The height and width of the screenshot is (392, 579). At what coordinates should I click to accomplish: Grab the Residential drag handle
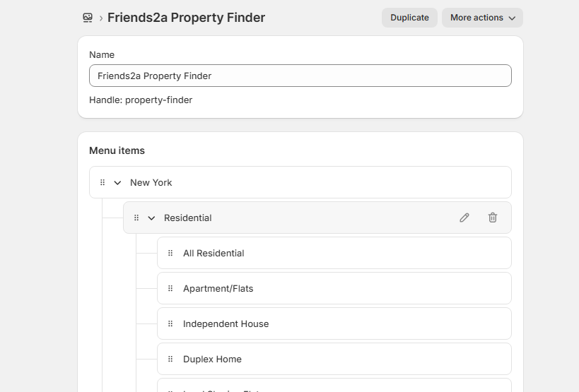click(136, 218)
